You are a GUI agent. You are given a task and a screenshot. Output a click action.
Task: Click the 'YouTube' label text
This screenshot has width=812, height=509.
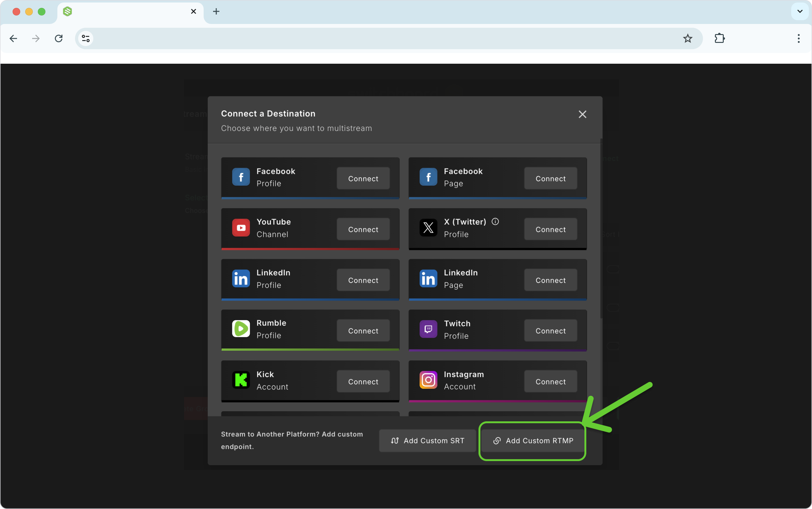274,222
